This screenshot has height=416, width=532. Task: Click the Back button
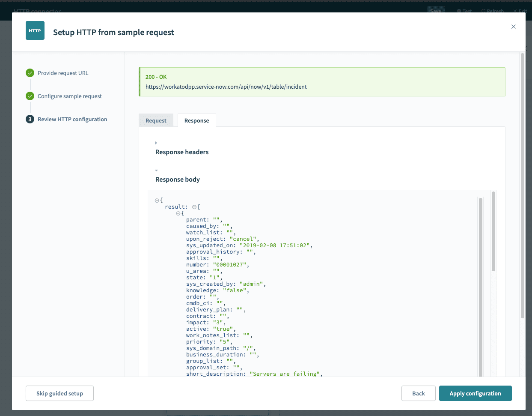coord(418,393)
